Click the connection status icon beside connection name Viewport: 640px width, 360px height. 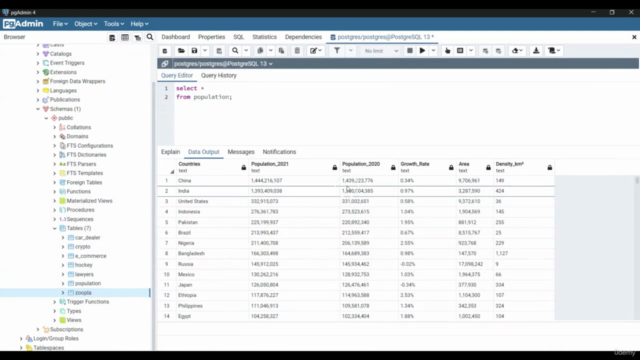pyautogui.click(x=164, y=64)
